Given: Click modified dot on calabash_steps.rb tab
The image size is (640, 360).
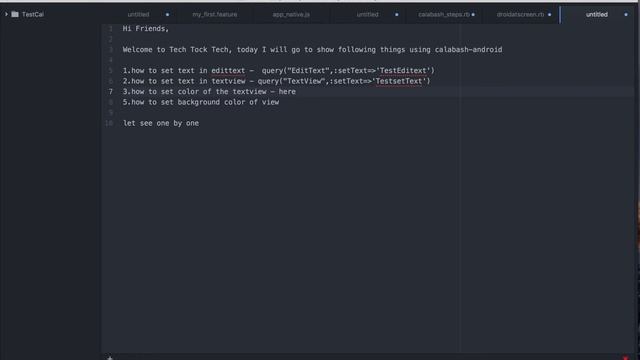Looking at the screenshot, I should click(473, 15).
